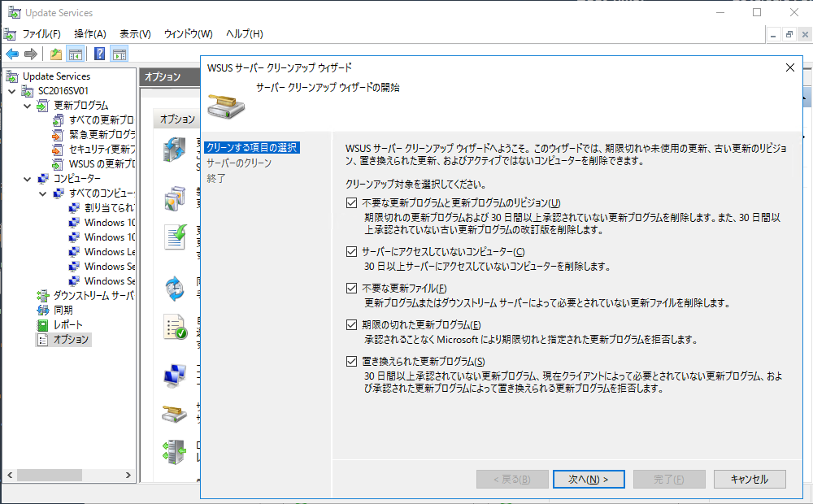The height and width of the screenshot is (504, 813).
Task: Collapse the 更新プログラム tree node
Action: point(28,106)
